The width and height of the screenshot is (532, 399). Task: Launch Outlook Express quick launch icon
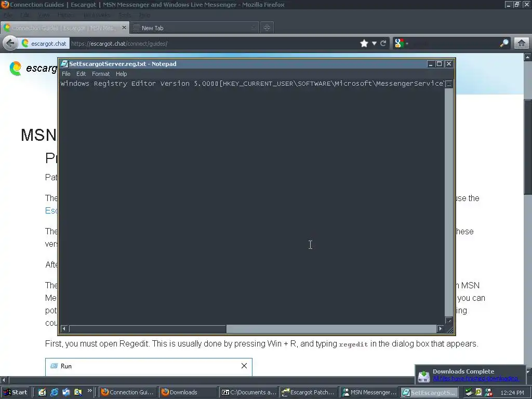click(x=66, y=392)
